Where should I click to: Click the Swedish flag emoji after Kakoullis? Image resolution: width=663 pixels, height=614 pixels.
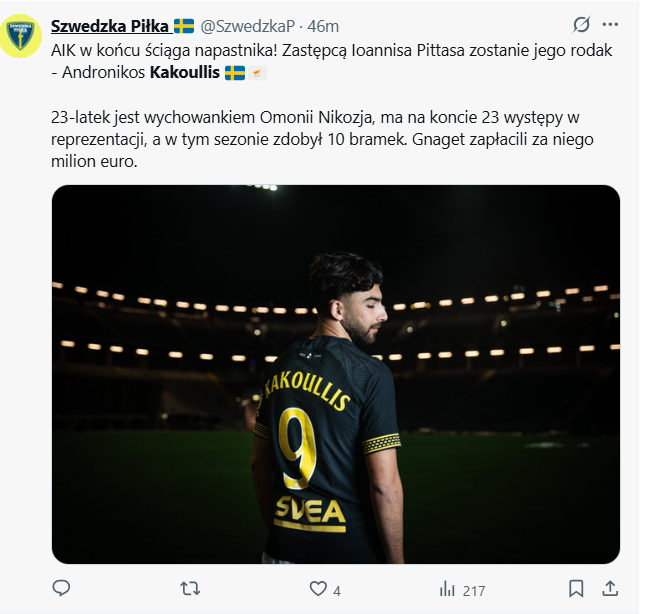(x=235, y=72)
